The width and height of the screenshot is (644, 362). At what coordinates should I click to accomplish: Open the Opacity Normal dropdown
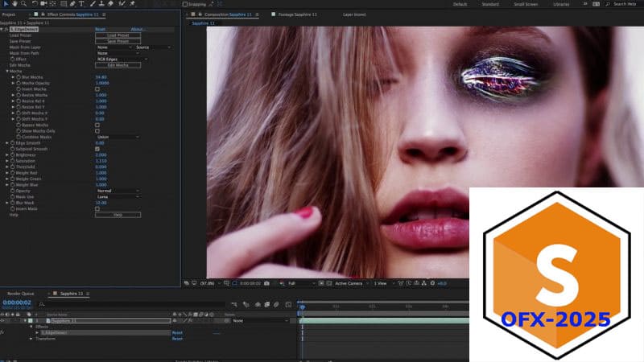point(118,191)
